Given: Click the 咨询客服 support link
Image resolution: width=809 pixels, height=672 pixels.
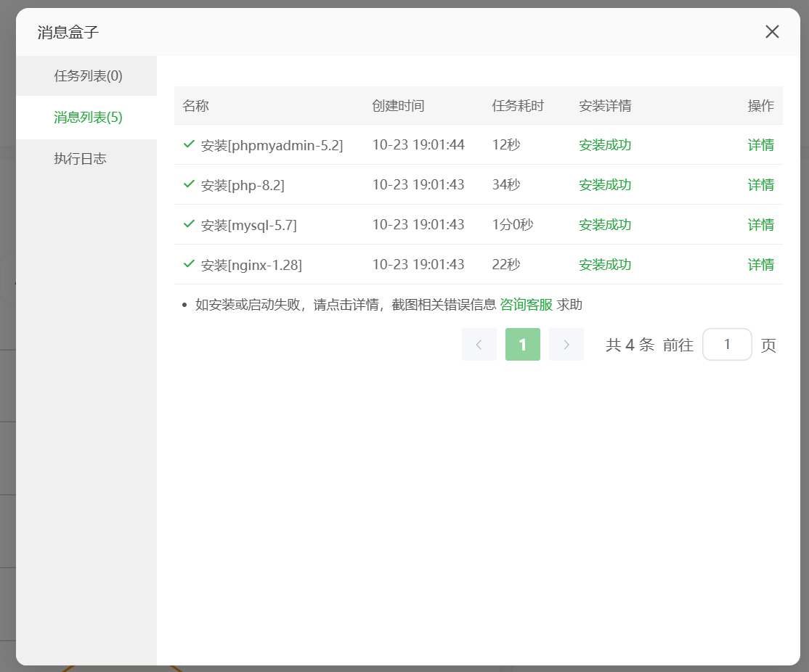Looking at the screenshot, I should click(x=526, y=305).
